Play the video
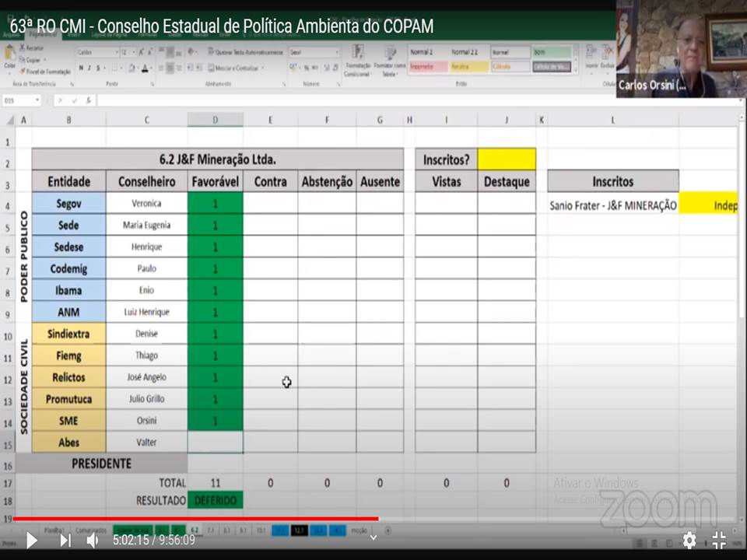The image size is (747, 560). (31, 540)
